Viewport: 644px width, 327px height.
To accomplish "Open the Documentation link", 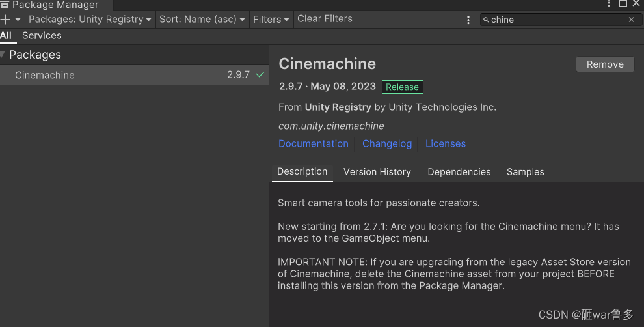I will [314, 143].
